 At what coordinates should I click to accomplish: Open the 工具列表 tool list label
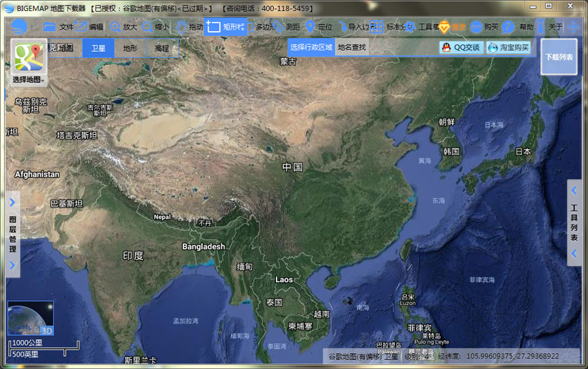tap(574, 223)
